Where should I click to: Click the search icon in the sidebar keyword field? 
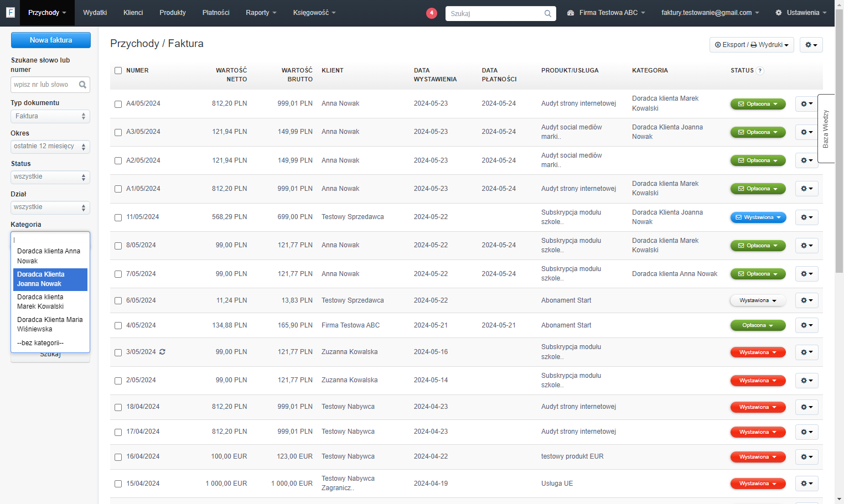(82, 85)
